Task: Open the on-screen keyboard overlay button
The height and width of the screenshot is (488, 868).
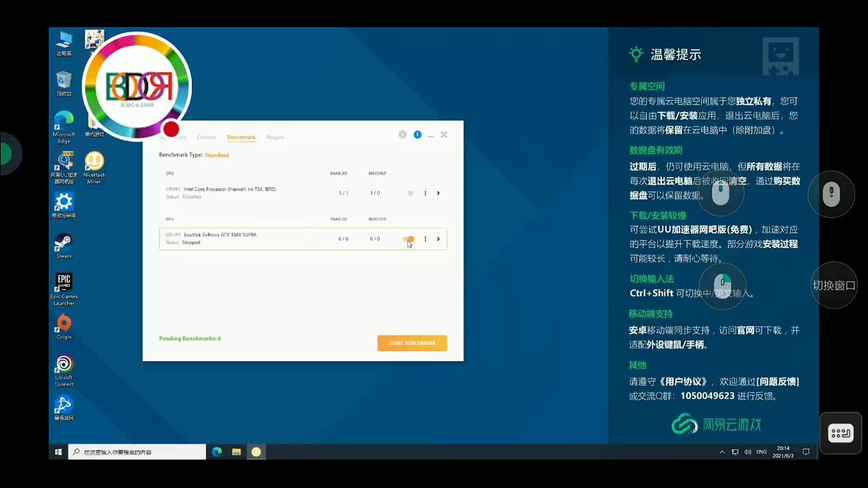Action: coord(841,433)
